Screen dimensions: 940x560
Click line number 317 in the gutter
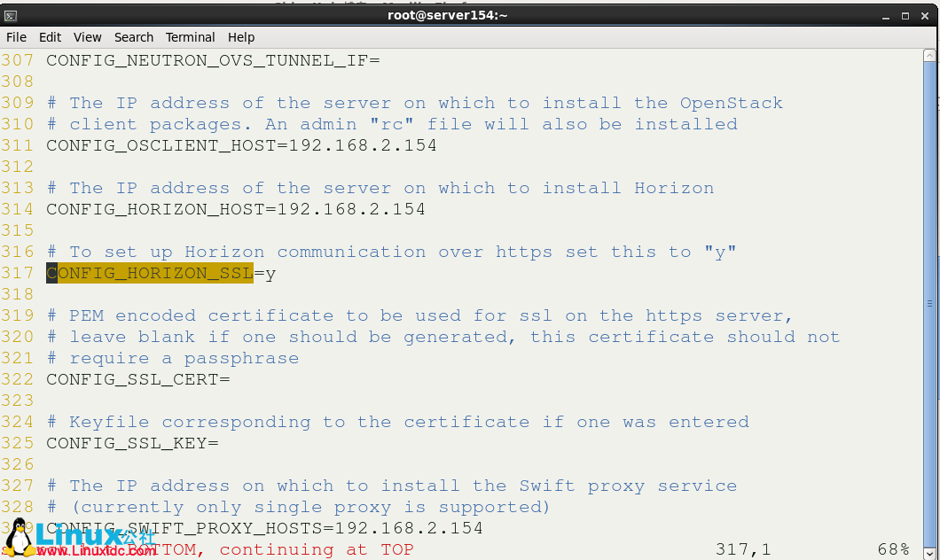tap(18, 273)
